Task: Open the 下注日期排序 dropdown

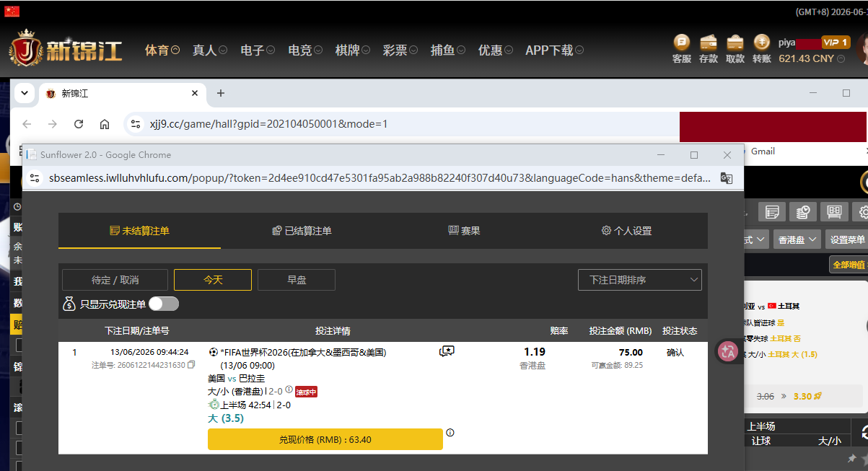Action: coord(640,280)
